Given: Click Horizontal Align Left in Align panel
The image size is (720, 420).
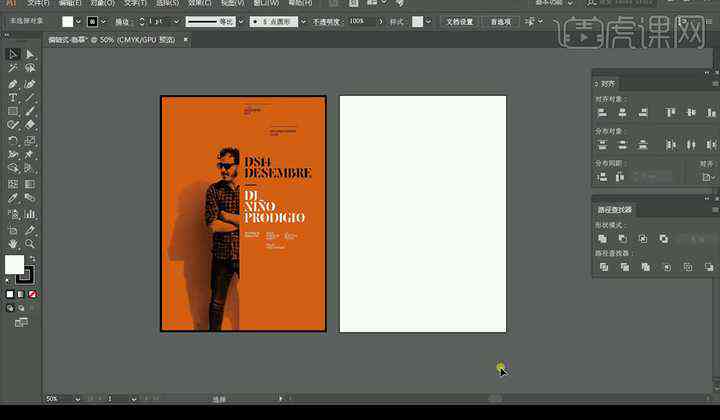Looking at the screenshot, I should [602, 112].
